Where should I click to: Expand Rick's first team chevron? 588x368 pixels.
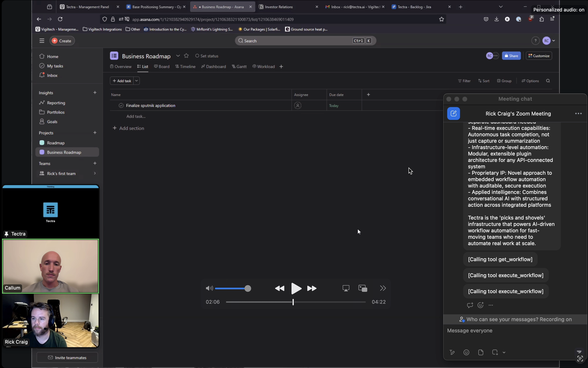95,173
